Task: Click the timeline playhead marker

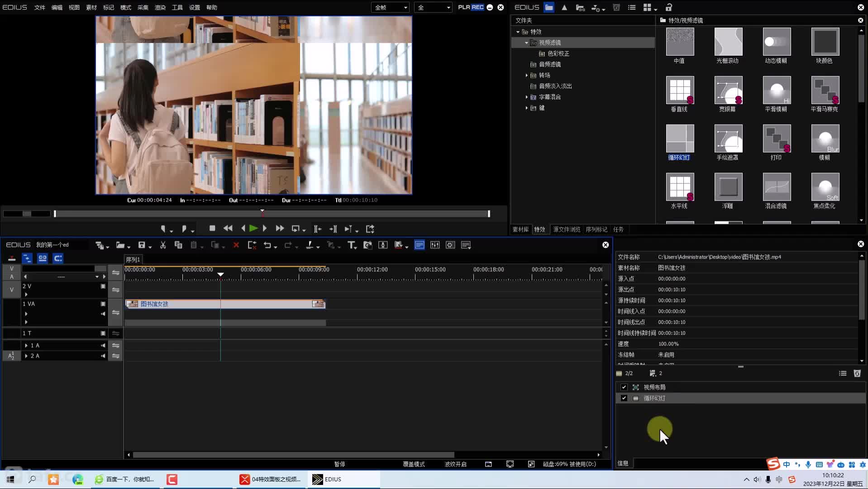Action: point(220,274)
